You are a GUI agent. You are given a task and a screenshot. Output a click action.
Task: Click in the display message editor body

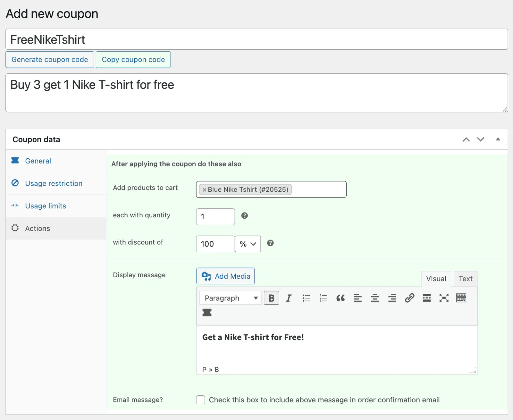(x=337, y=345)
